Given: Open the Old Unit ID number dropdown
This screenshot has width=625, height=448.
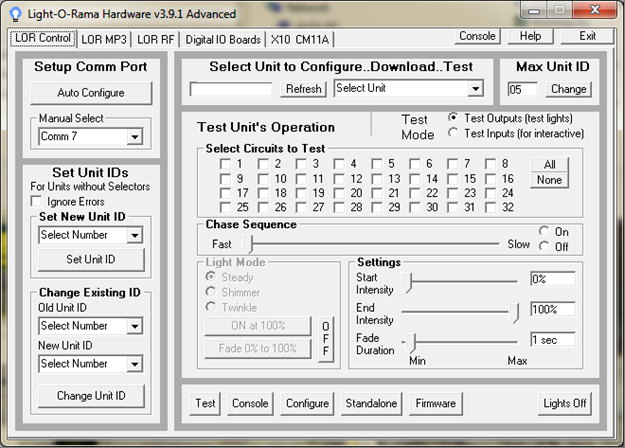Looking at the screenshot, I should click(x=135, y=326).
